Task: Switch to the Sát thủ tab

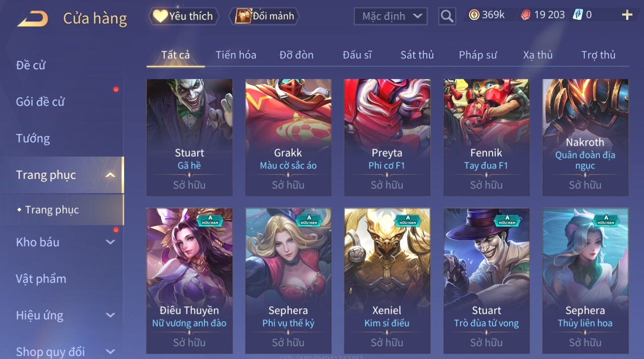Action: click(x=417, y=55)
